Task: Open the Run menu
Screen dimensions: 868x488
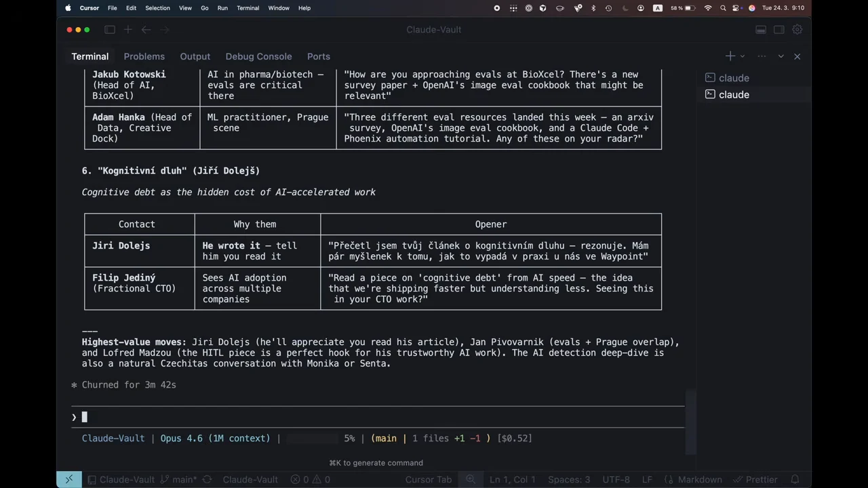Action: (222, 8)
